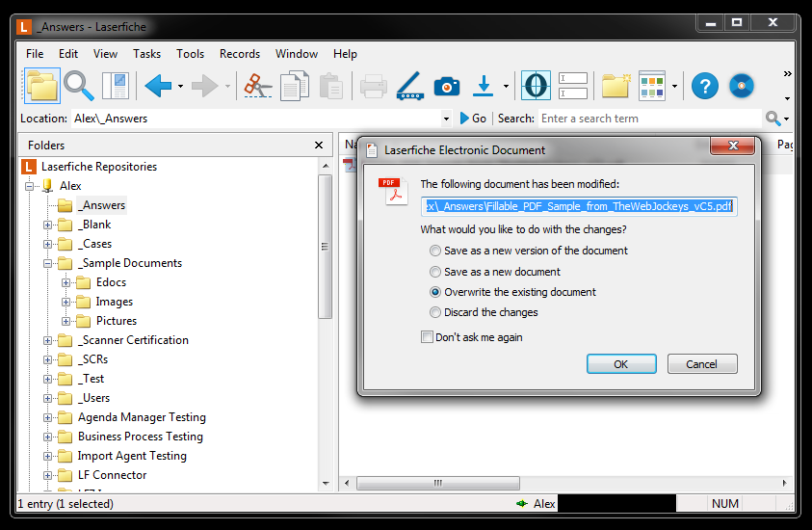This screenshot has height=530, width=812.
Task: Click the folder browser toolbar icon
Action: pyautogui.click(x=42, y=86)
